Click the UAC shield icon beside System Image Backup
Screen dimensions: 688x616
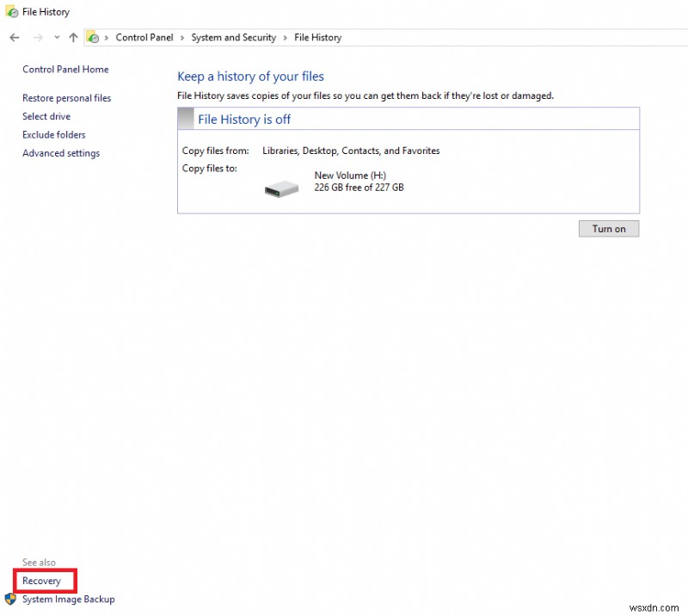[x=9, y=600]
